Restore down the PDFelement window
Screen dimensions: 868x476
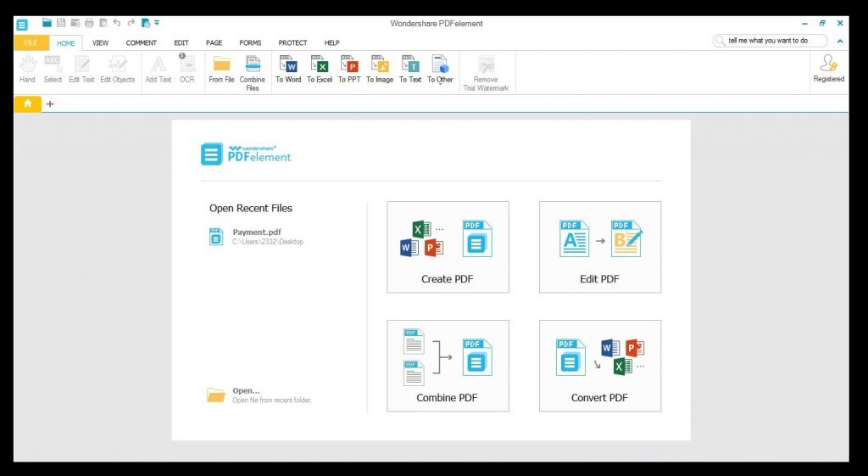point(822,23)
